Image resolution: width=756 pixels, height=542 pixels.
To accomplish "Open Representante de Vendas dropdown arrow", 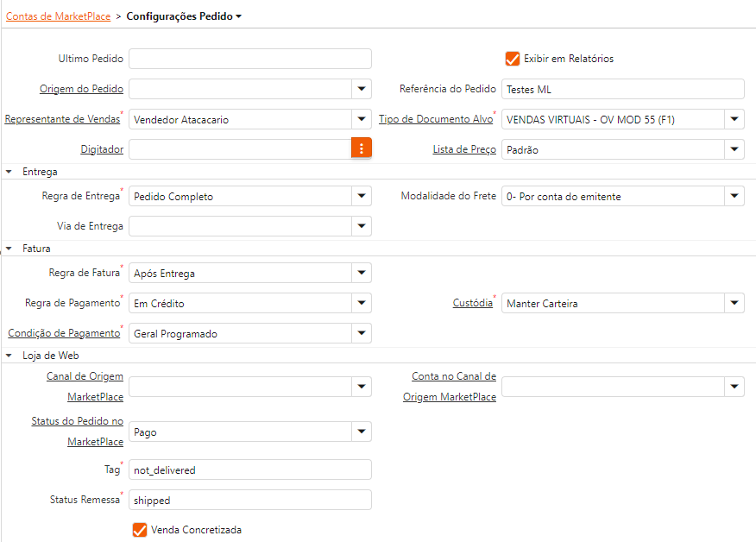I will pos(361,119).
